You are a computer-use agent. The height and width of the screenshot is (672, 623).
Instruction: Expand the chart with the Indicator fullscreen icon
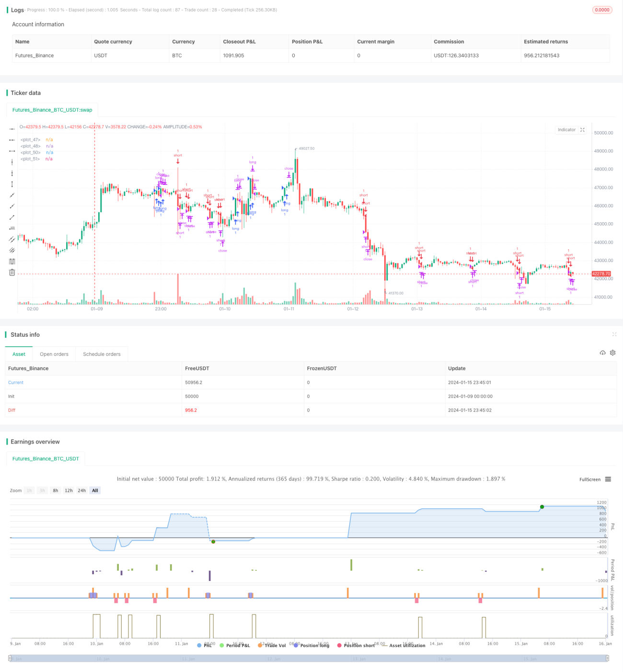(x=582, y=130)
